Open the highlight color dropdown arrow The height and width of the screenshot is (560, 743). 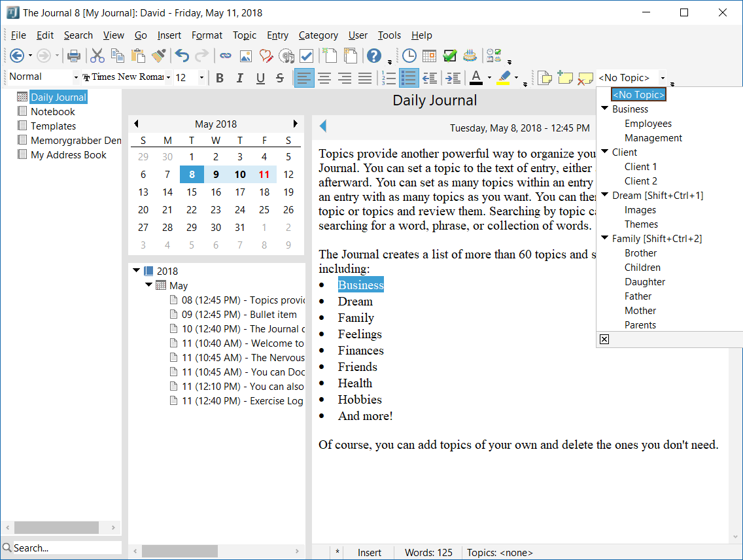click(517, 78)
